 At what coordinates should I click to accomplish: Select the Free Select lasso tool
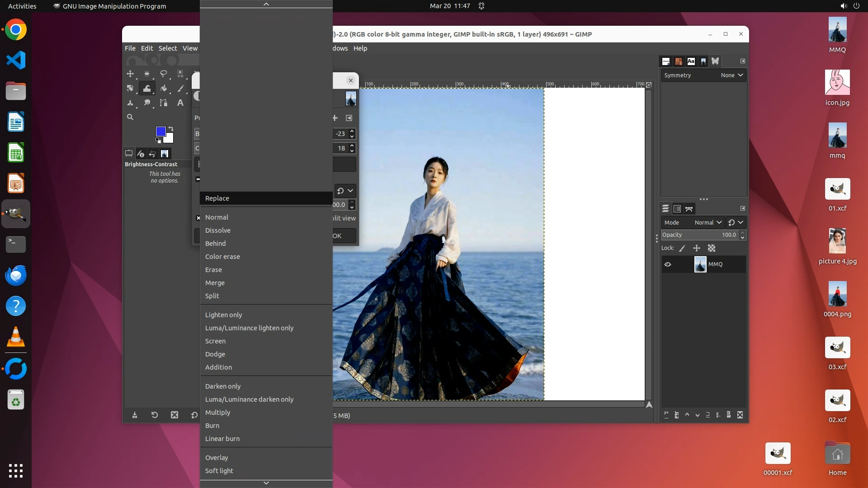pos(164,74)
